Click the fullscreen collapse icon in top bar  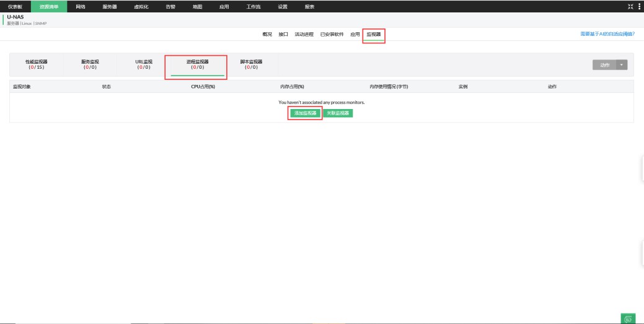pyautogui.click(x=631, y=6)
